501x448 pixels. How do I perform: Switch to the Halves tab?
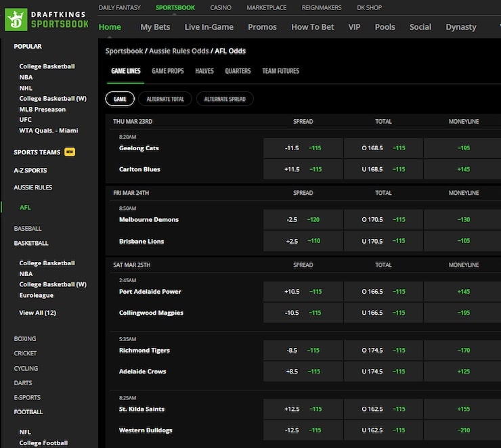[204, 71]
